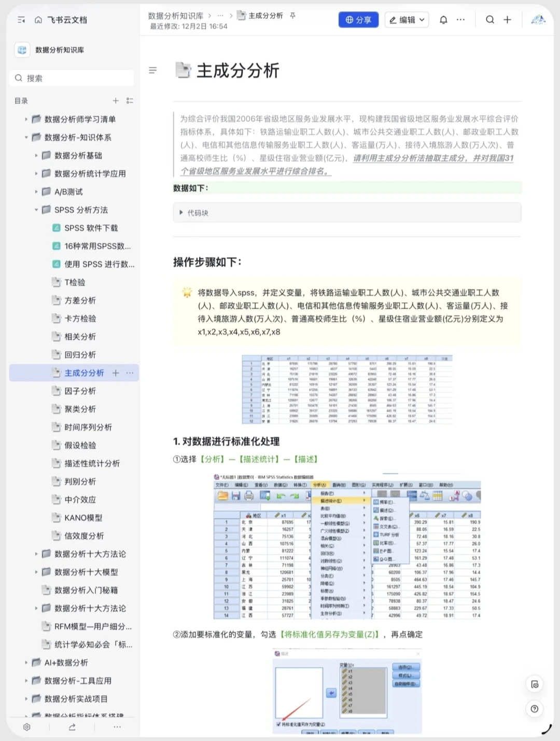Click the 数据分析知识库 breadcrumb
This screenshot has width=560, height=741.
[x=175, y=16]
